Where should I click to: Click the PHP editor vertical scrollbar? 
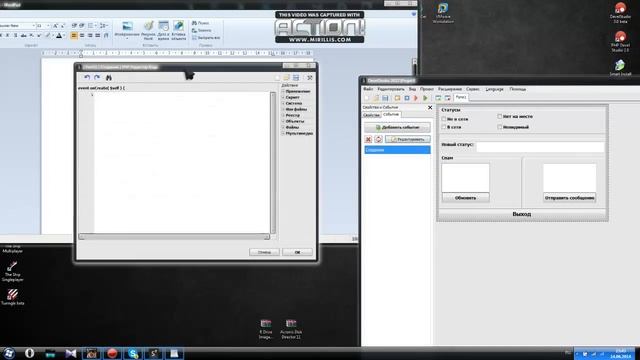(x=273, y=162)
